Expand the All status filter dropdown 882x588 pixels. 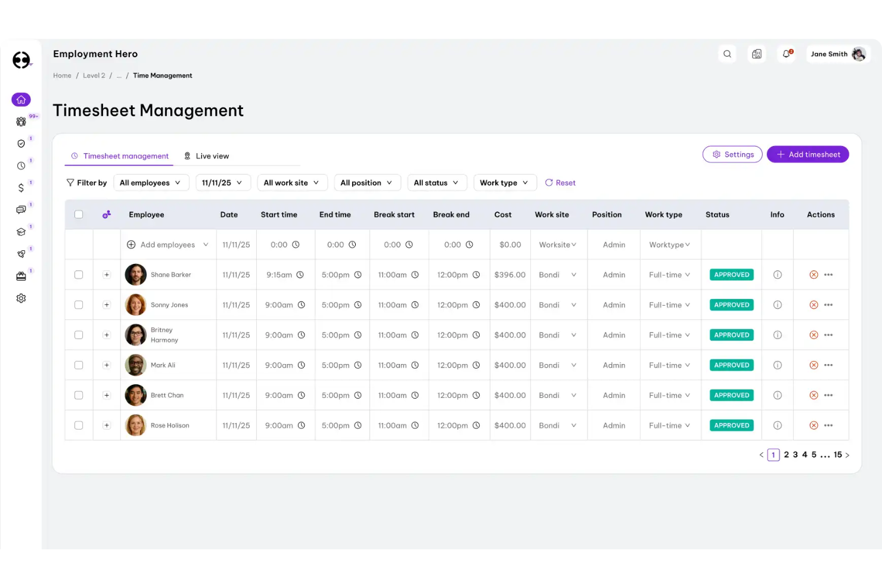pyautogui.click(x=436, y=183)
